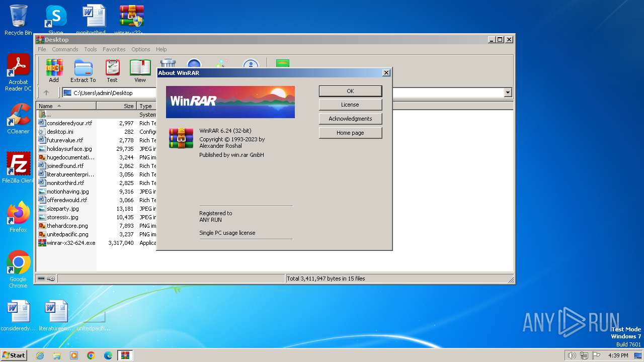The image size is (644, 362).
Task: Select Acrobat Reader DC desktop icon
Action: coord(18,72)
